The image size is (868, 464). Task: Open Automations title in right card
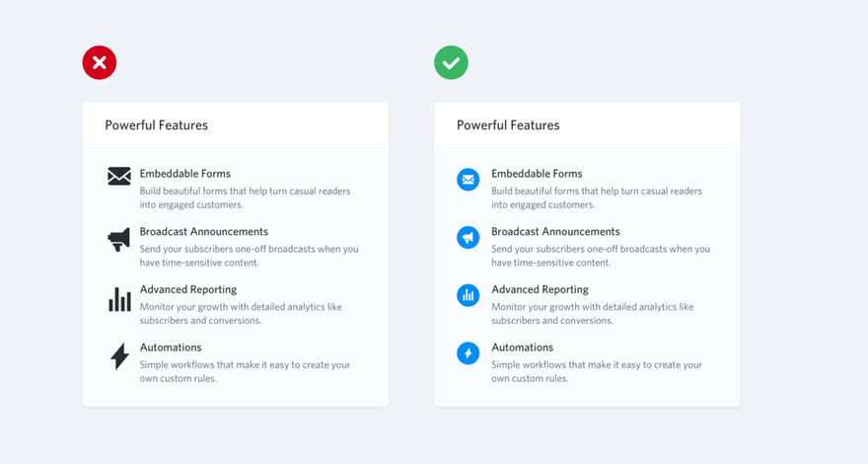[522, 348]
